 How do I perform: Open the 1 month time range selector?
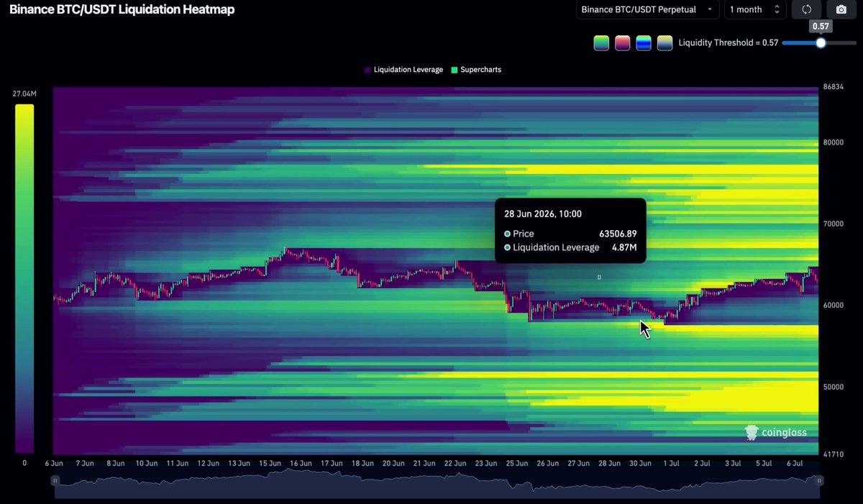[x=754, y=9]
